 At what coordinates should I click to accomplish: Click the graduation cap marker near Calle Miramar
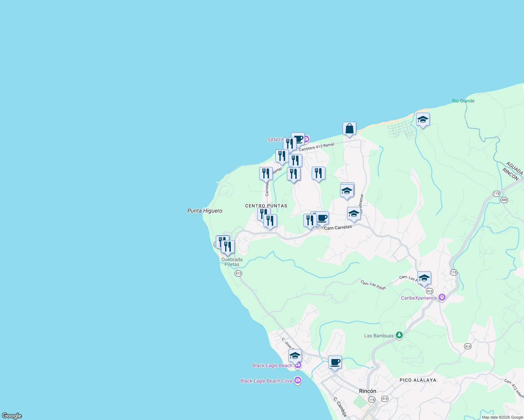click(353, 213)
